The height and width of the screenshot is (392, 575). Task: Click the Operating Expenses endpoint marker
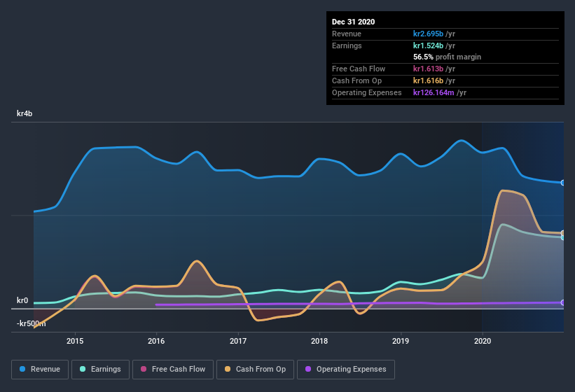pyautogui.click(x=563, y=302)
